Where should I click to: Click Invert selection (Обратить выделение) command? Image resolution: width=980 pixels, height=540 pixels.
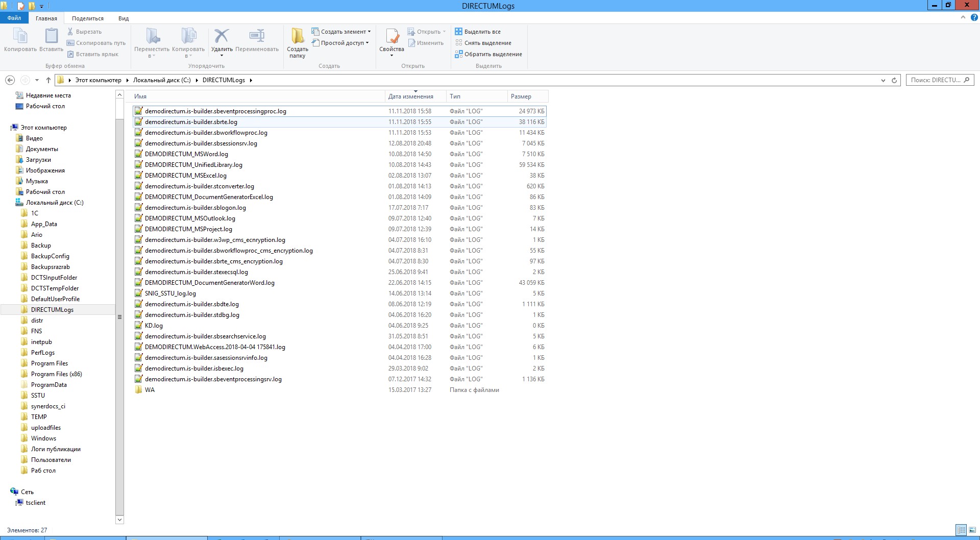(488, 54)
